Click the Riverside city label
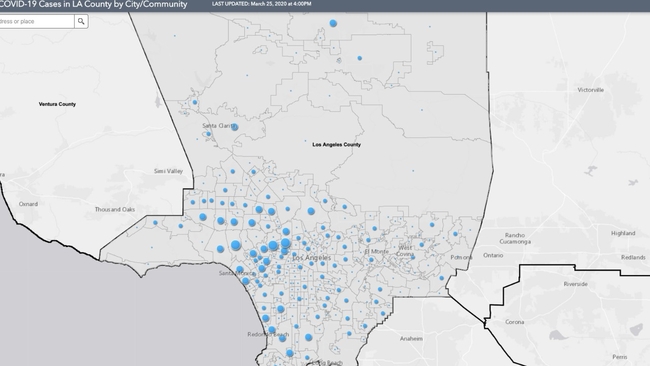The width and height of the screenshot is (650, 366). [575, 284]
